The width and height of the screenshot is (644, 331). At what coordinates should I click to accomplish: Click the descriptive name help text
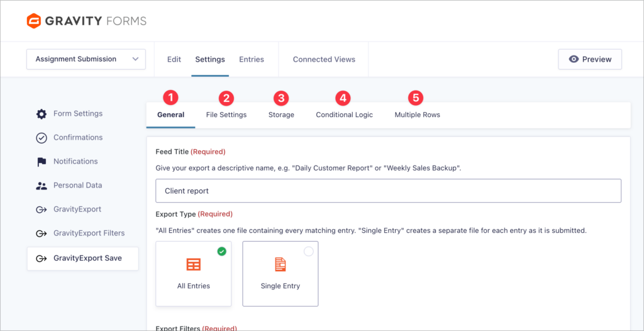click(308, 168)
